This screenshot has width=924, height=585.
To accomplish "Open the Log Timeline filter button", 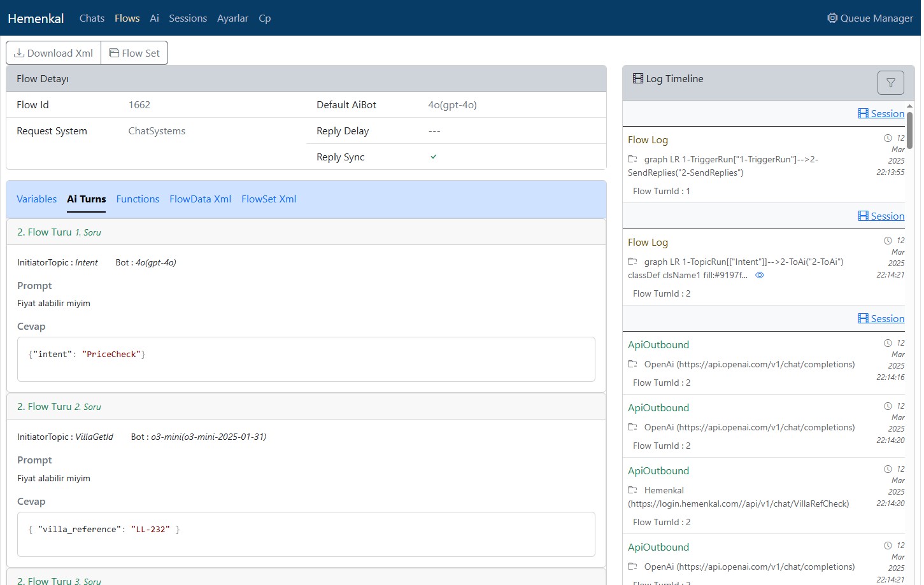I will [x=890, y=83].
